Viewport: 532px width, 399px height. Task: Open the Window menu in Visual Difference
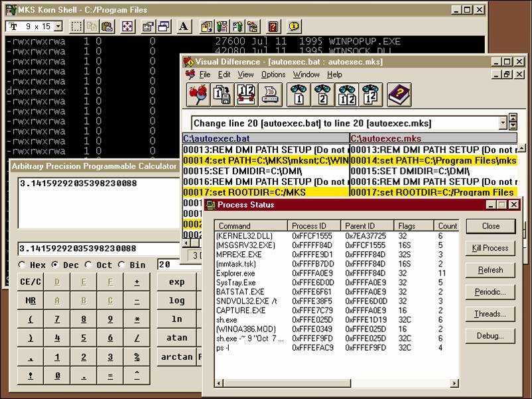click(x=306, y=74)
